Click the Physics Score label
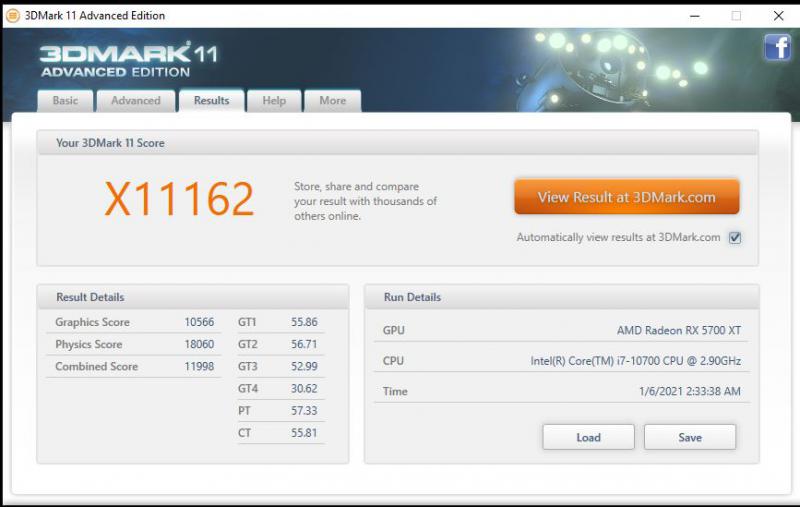 coord(89,344)
